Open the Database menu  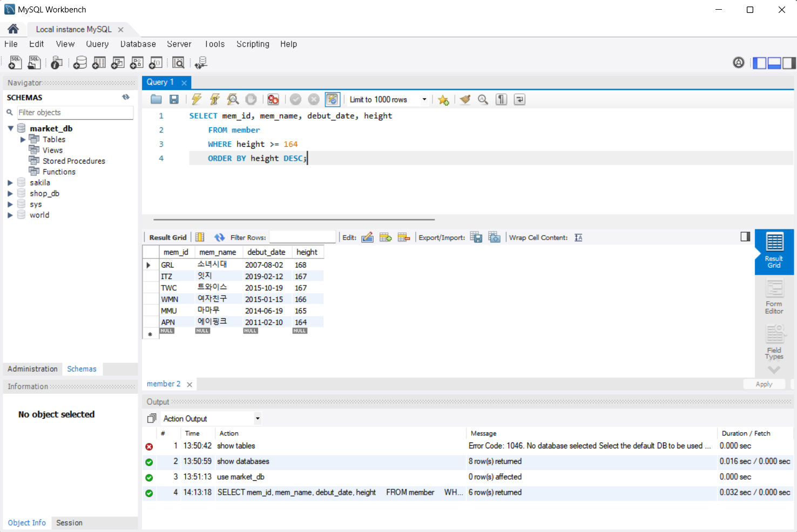coord(138,44)
